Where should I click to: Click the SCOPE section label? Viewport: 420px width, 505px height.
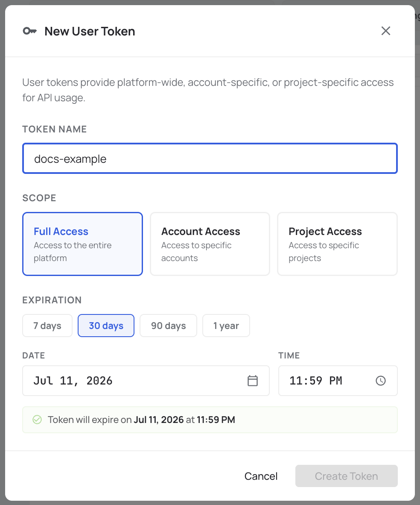tap(39, 198)
